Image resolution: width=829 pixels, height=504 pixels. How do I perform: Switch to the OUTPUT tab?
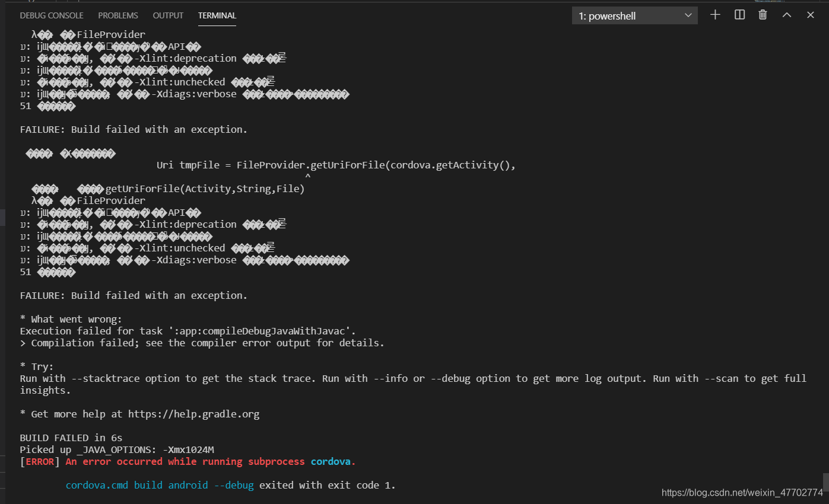coord(167,15)
